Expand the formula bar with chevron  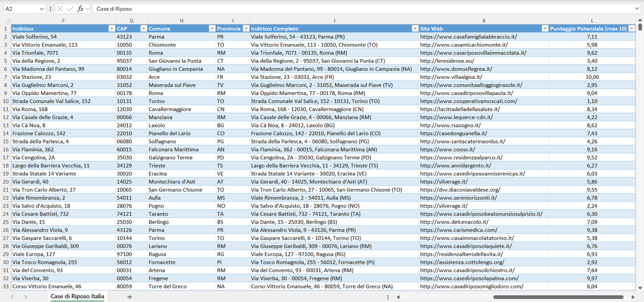pyautogui.click(x=637, y=9)
